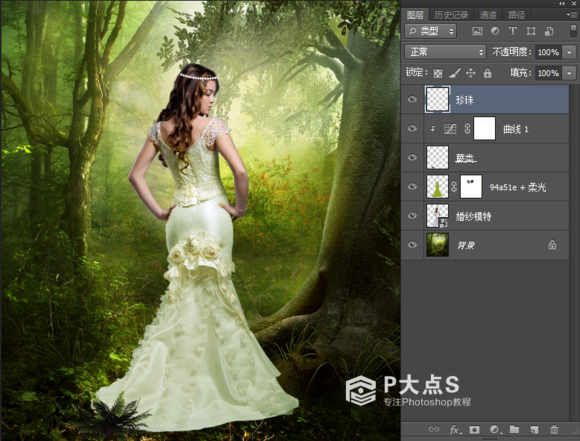Click the lock image pixels brush icon
Image resolution: width=580 pixels, height=441 pixels.
click(455, 73)
